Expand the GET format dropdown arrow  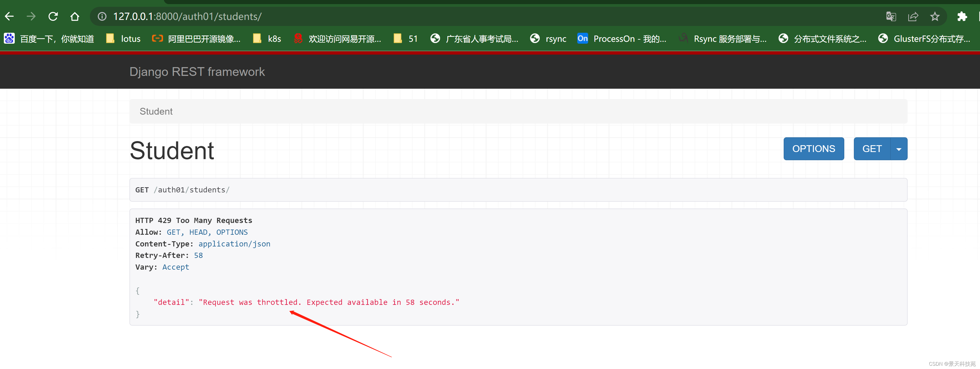[899, 149]
